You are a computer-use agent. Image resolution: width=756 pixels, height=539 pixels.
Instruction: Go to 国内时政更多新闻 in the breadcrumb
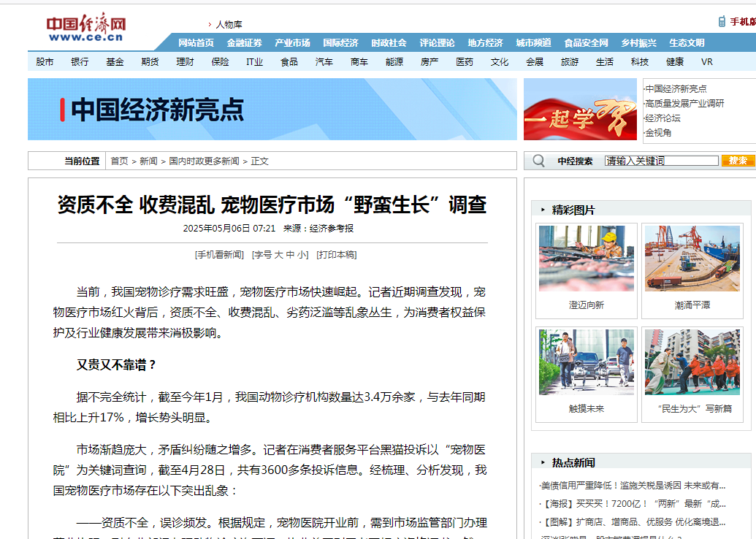click(204, 161)
